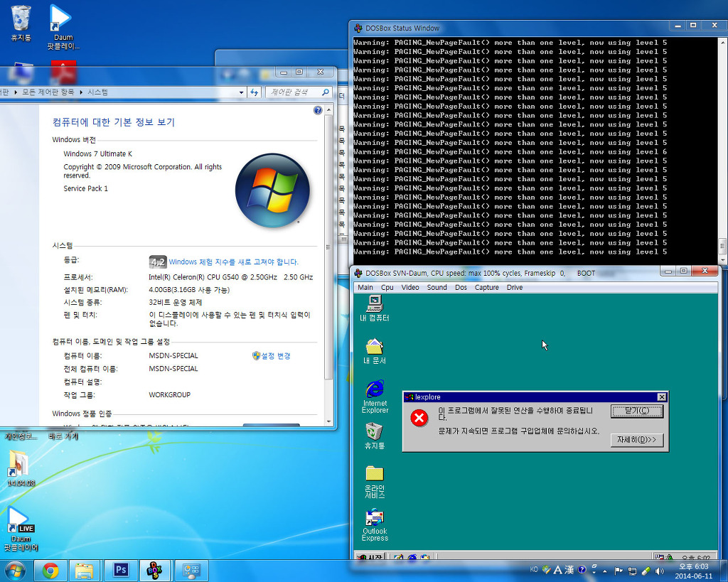Click 닫기(C) button in the Iexplore error dialog
Image resolution: width=728 pixels, height=582 pixels.
coord(636,411)
